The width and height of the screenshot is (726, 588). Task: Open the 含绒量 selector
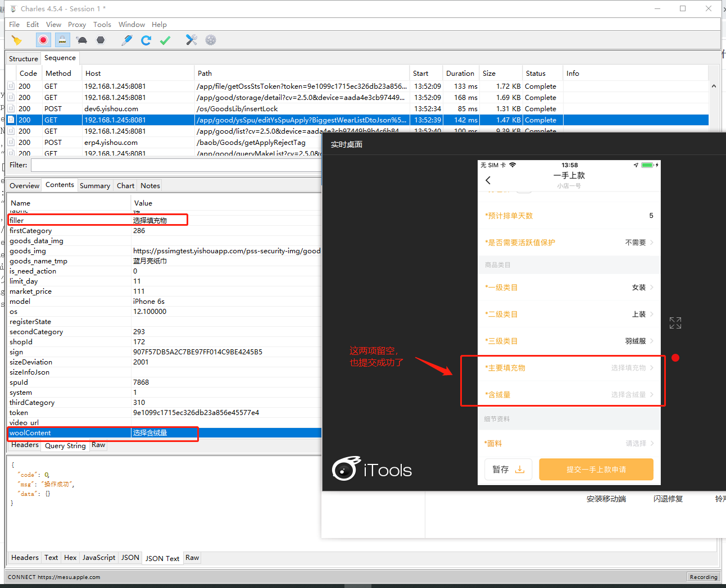tap(569, 395)
